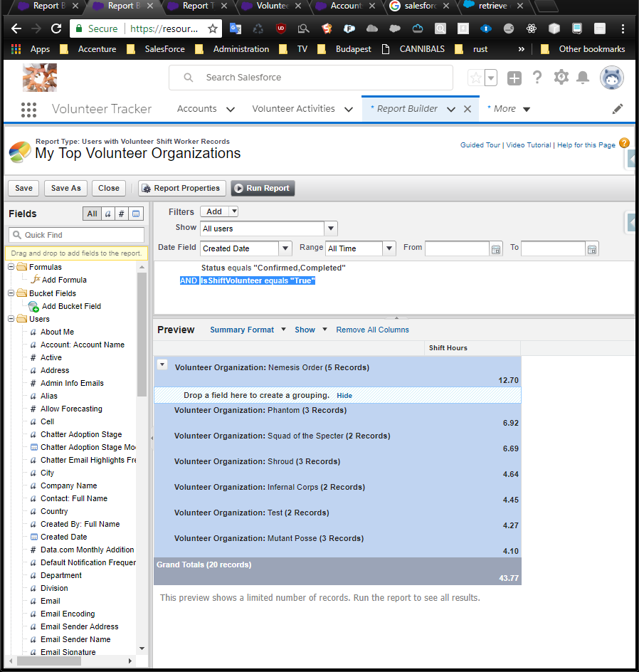This screenshot has height=672, width=639.
Task: Open the Video Tutorial link
Action: tap(529, 145)
